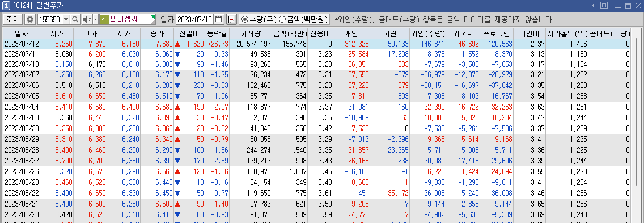Viewport: 644px width, 223px height.
Task: Click high price 7,870
Action: [x=97, y=44]
